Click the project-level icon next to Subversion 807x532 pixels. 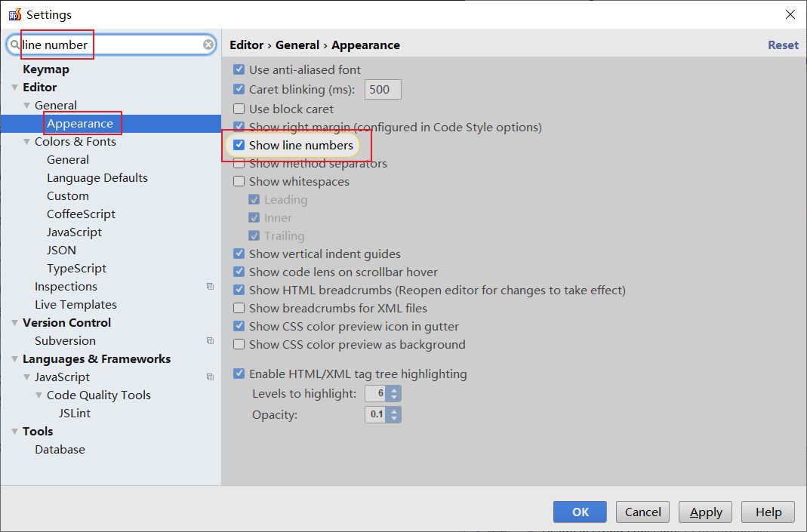pyautogui.click(x=210, y=341)
